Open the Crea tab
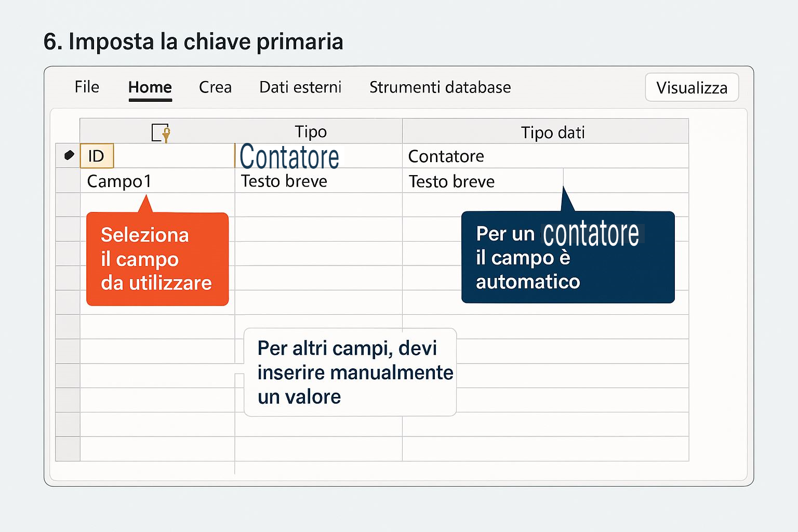The image size is (798, 532). point(215,87)
